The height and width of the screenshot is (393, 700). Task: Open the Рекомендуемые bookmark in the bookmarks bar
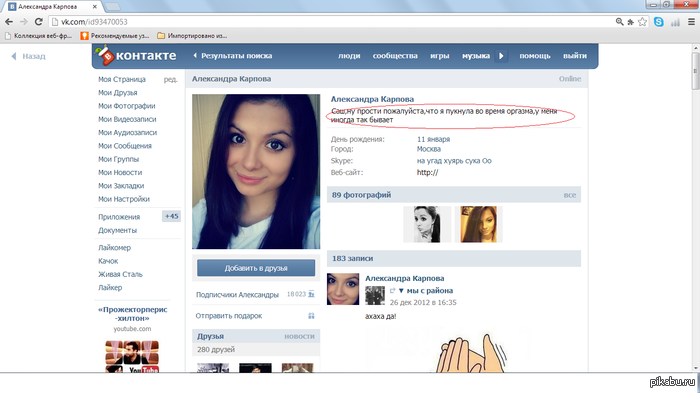coord(115,36)
